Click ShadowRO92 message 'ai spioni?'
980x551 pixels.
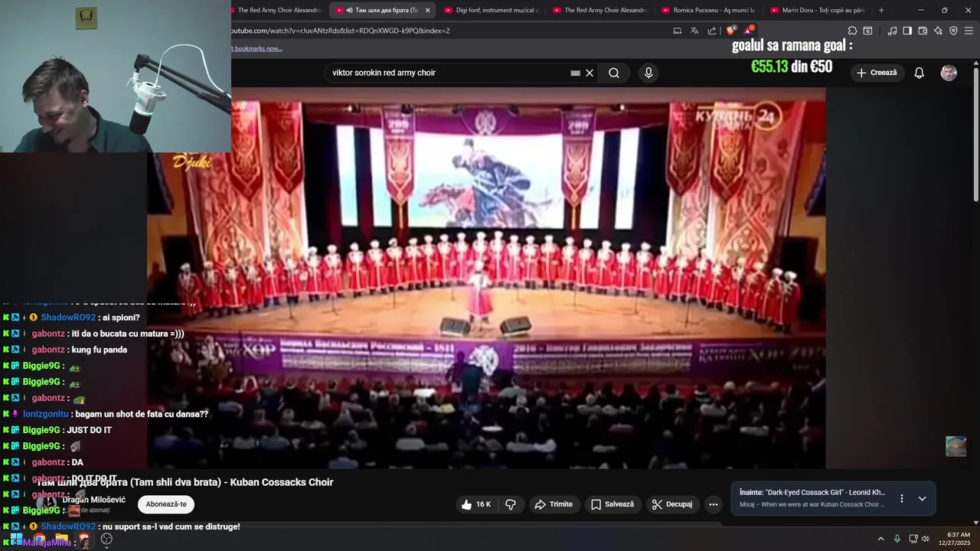(121, 318)
